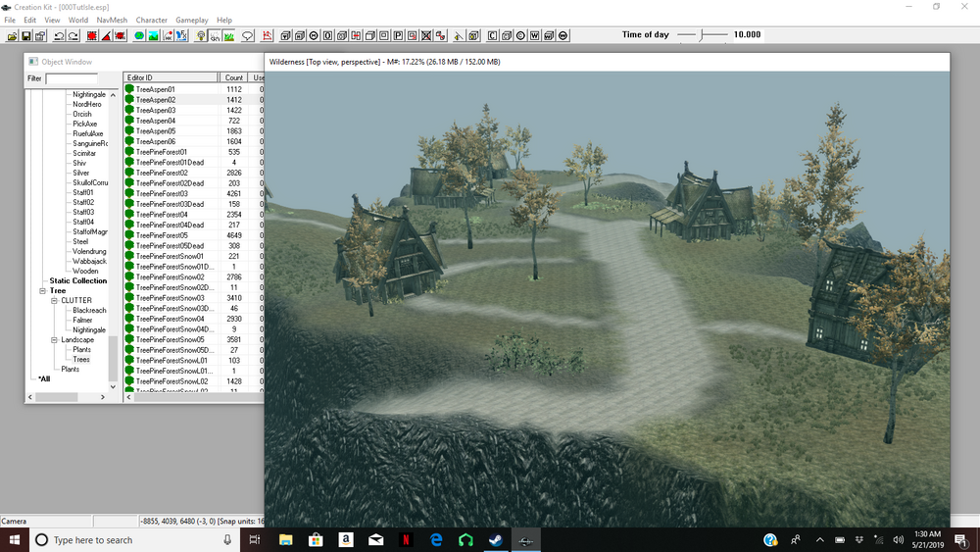Select the TreePineForest03 row
This screenshot has width=980, height=552.
[x=194, y=194]
